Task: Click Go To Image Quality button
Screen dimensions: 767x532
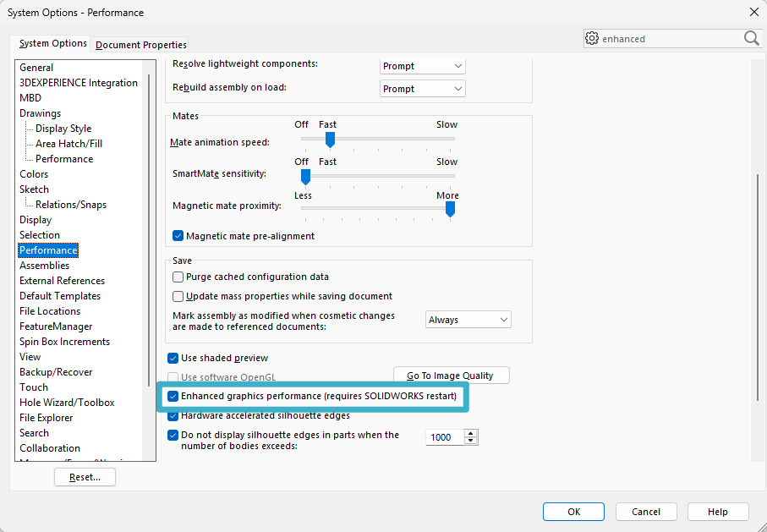Action: tap(451, 376)
